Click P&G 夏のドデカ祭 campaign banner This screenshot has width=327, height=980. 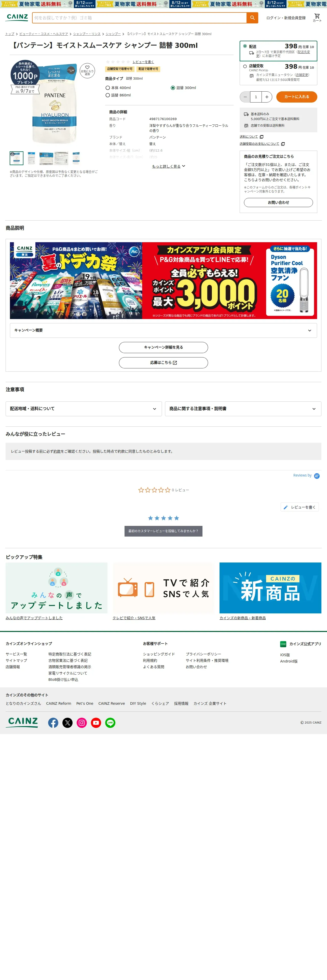(163, 281)
